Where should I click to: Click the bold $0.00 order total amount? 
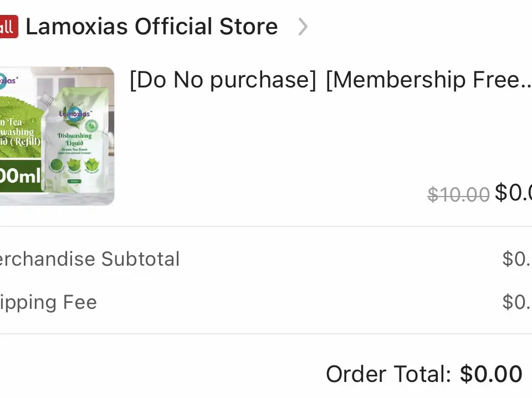pyautogui.click(x=491, y=374)
